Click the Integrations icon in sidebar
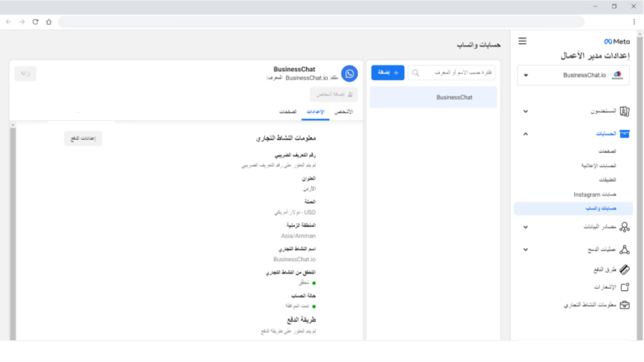644x362 pixels. pos(624,250)
